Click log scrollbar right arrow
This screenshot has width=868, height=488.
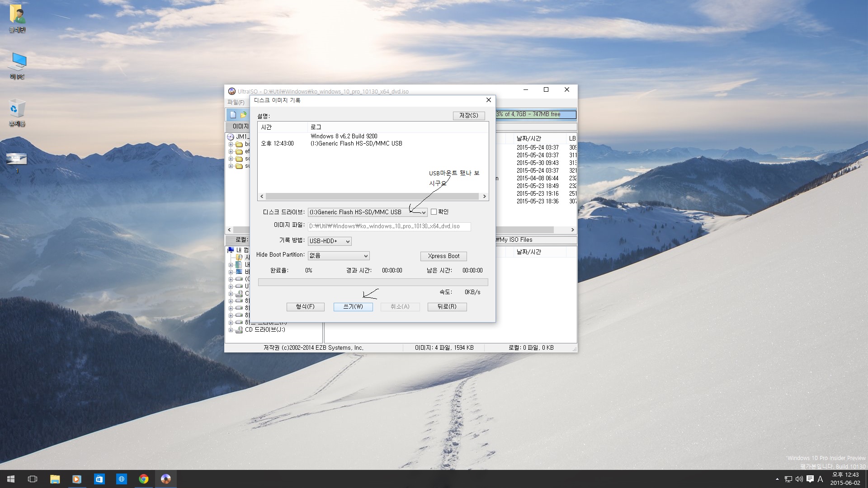tap(484, 197)
